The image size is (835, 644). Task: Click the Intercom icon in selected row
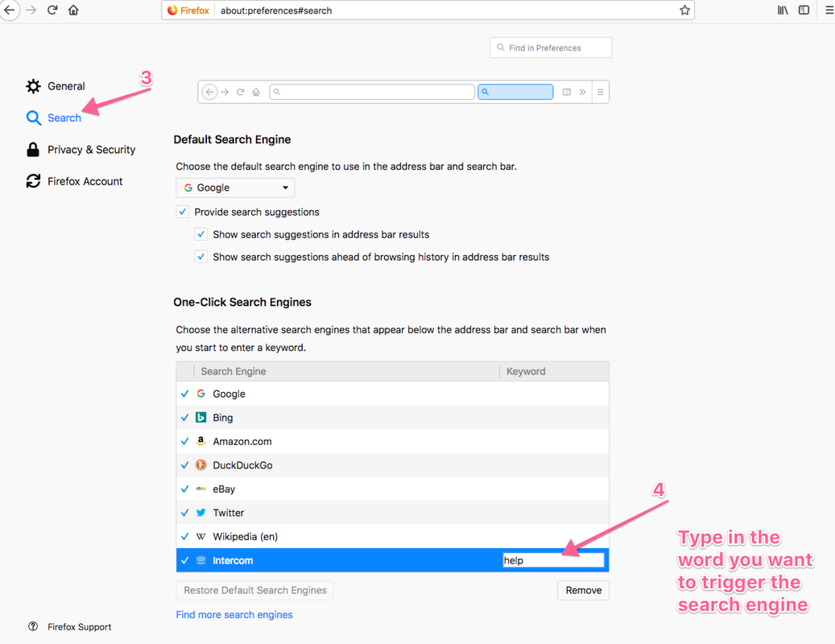[200, 560]
